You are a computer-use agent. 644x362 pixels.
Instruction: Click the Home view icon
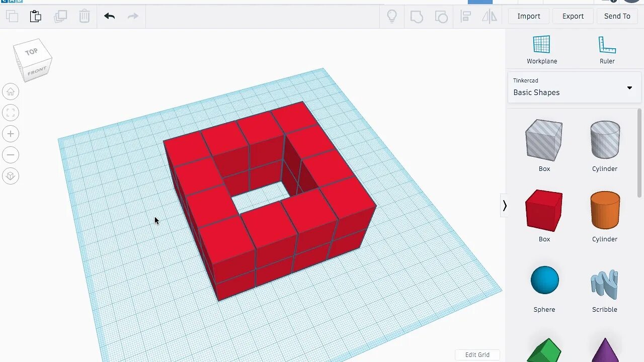[11, 92]
